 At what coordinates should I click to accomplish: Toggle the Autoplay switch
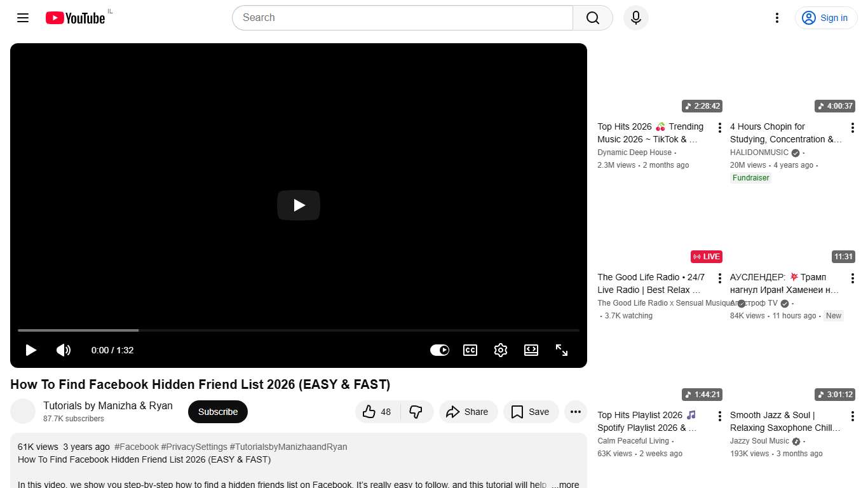click(440, 350)
